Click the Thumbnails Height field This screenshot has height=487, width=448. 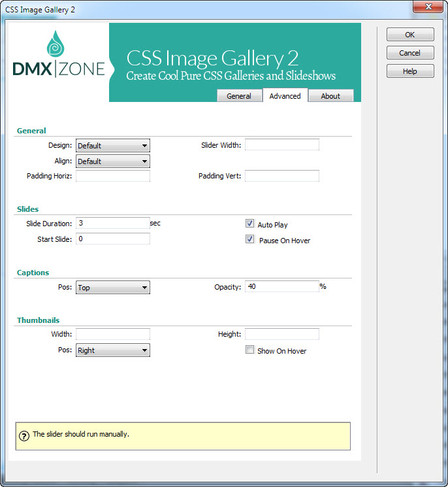point(282,334)
